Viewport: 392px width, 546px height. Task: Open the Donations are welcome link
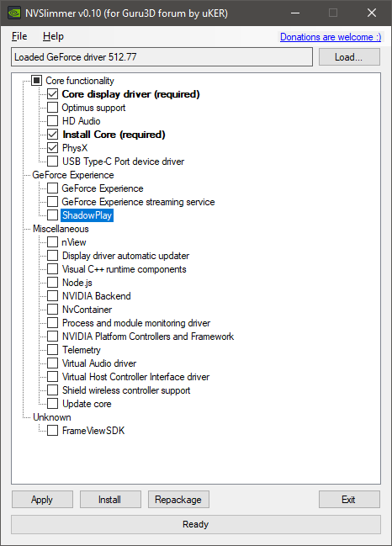331,37
